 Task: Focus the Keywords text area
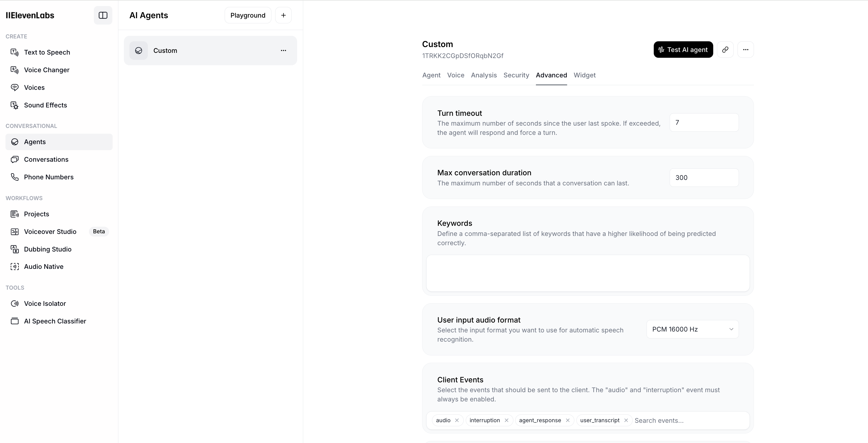587,273
